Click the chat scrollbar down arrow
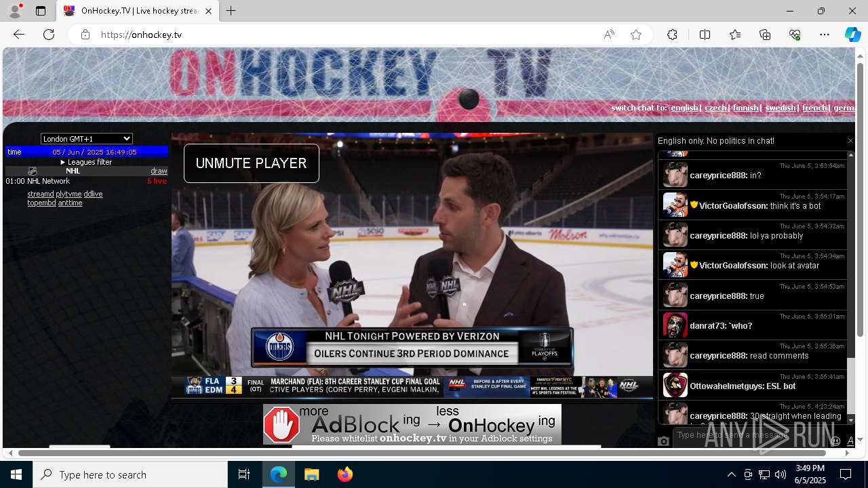 [851, 420]
